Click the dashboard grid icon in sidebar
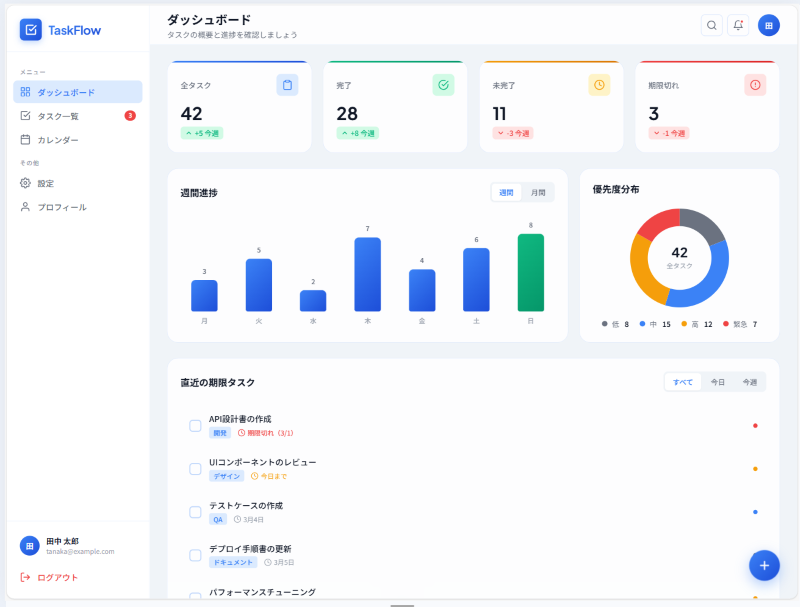This screenshot has width=800, height=607. tap(25, 92)
